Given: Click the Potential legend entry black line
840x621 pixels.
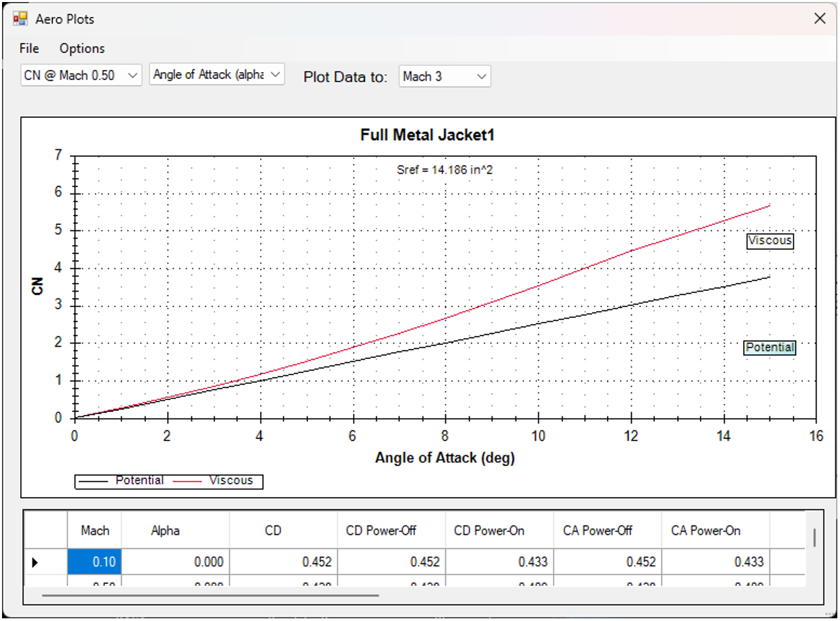Looking at the screenshot, I should (x=94, y=481).
